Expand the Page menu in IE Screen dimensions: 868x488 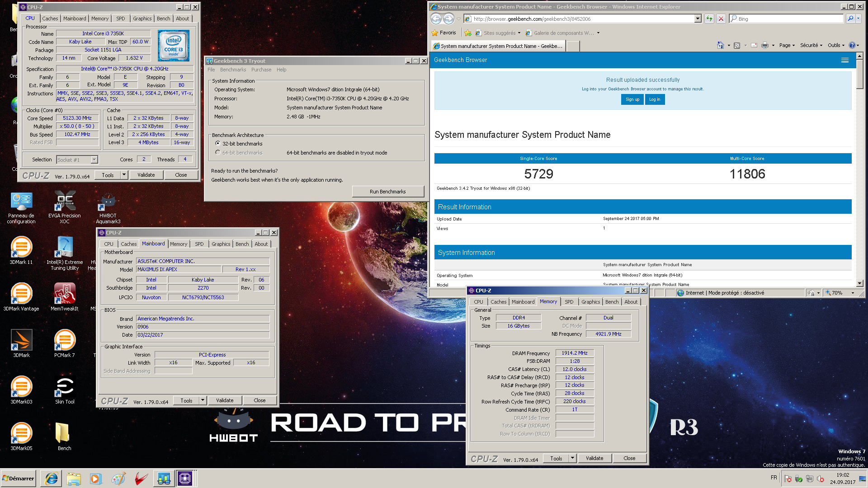787,45
